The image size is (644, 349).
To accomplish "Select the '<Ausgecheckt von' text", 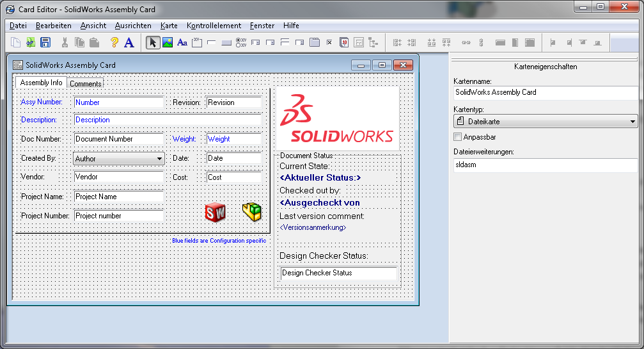I will tap(320, 202).
